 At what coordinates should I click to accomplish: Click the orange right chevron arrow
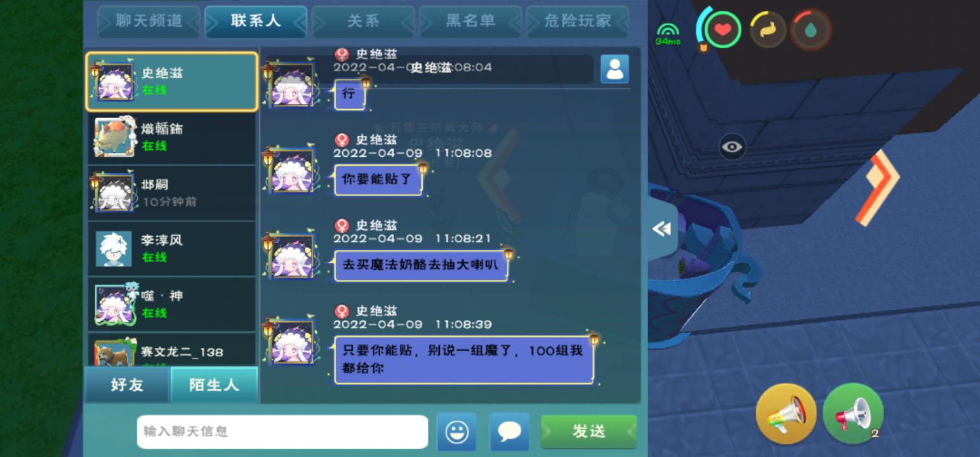878,188
